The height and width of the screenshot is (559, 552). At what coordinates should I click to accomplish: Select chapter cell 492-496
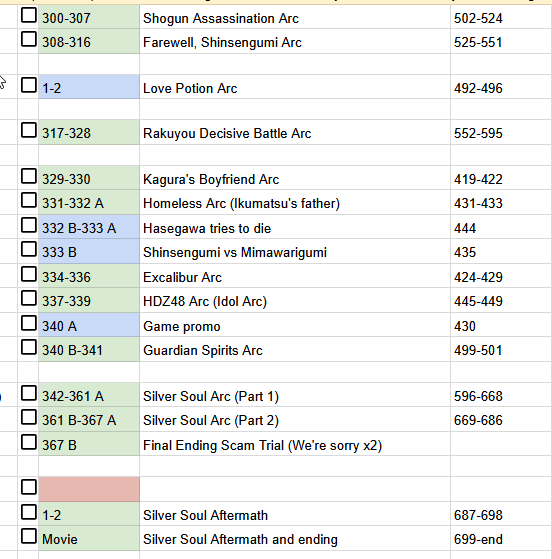coord(501,87)
